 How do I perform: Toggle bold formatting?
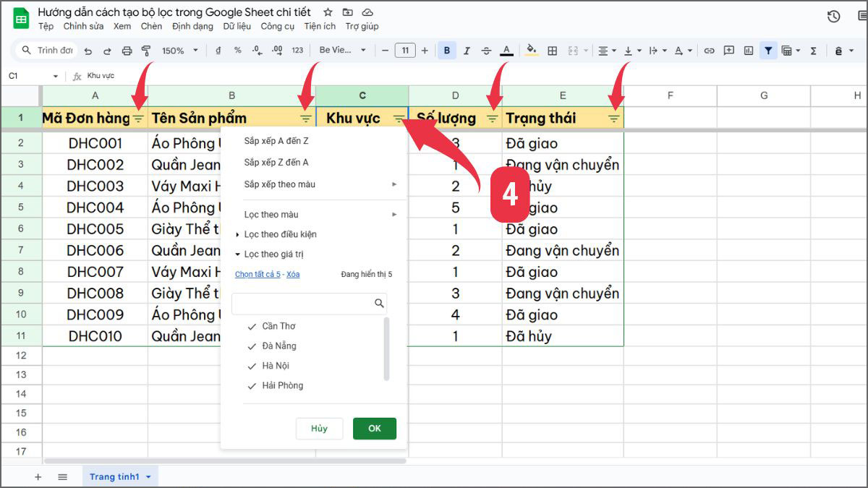click(447, 51)
